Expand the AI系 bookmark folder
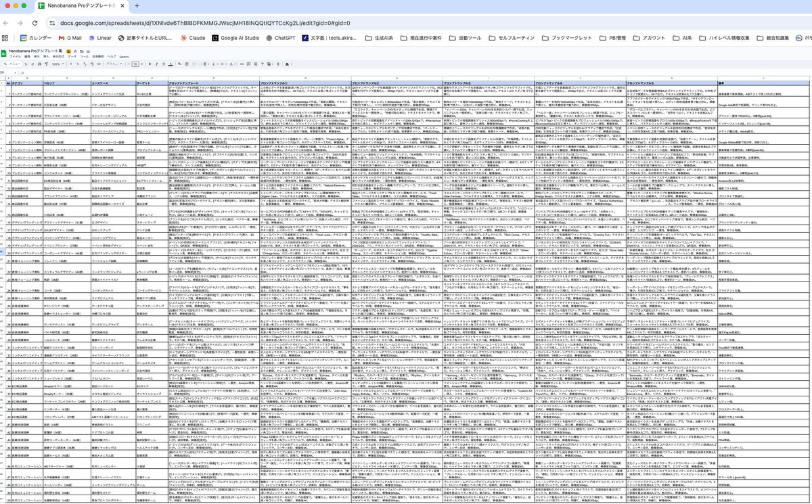The height and width of the screenshot is (504, 812). (681, 38)
